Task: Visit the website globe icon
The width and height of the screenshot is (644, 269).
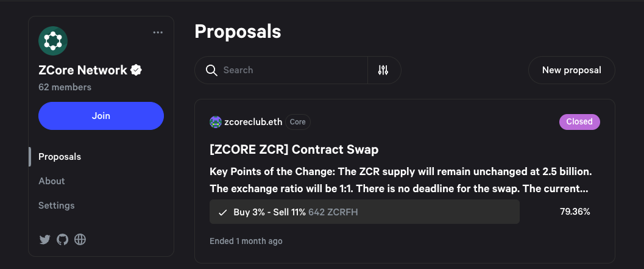Action: point(80,240)
